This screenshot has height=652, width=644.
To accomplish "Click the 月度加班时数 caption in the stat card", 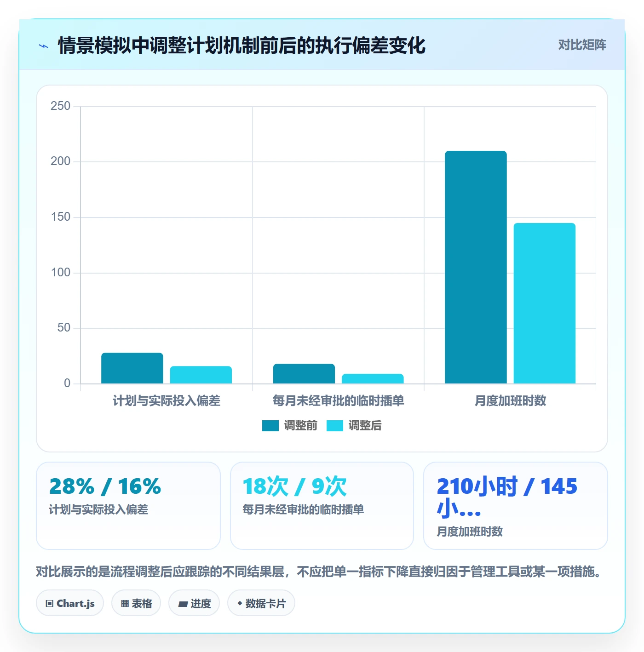I will pos(470,532).
